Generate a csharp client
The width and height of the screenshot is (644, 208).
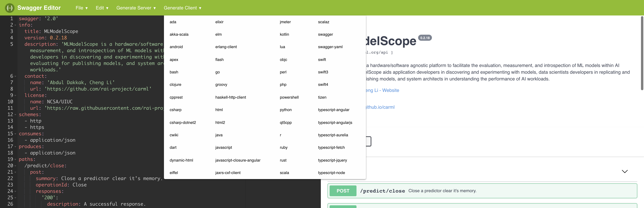[x=176, y=110]
